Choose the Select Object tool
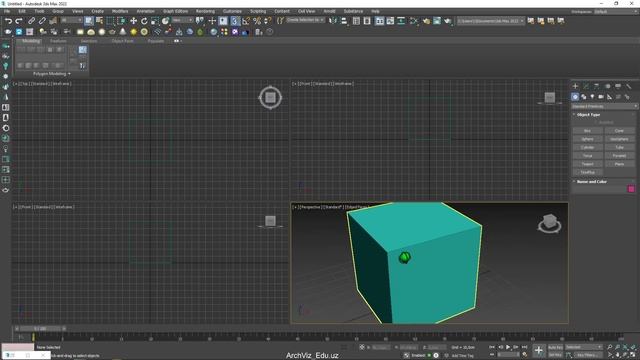 click(x=89, y=20)
